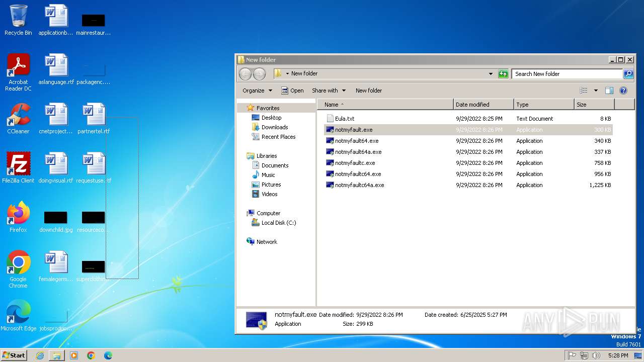This screenshot has width=644, height=362.
Task: Select notmyfaultc64.exe file
Action: tap(468, 174)
